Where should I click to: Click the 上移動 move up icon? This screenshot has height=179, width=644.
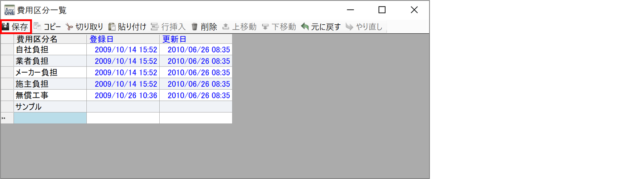226,27
